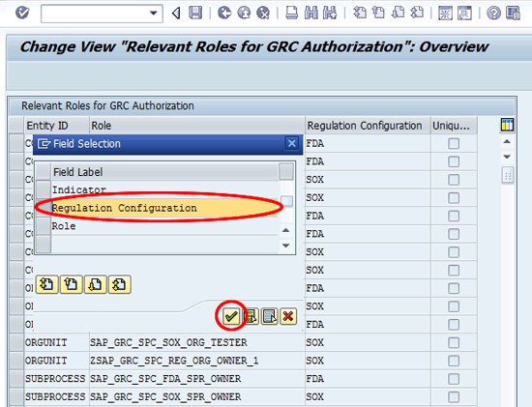Check Unique box for SAP_GRC_SPC_SOX_ORG_TESTER row

coord(454,342)
